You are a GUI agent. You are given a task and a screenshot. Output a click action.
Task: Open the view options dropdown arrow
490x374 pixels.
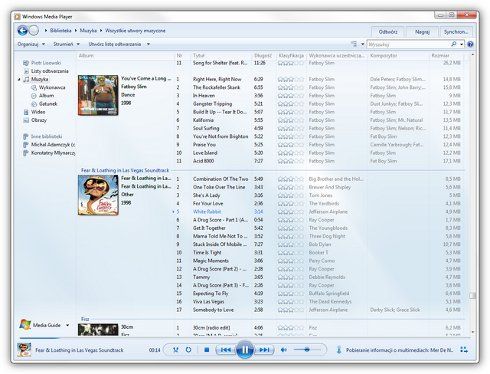click(x=362, y=44)
